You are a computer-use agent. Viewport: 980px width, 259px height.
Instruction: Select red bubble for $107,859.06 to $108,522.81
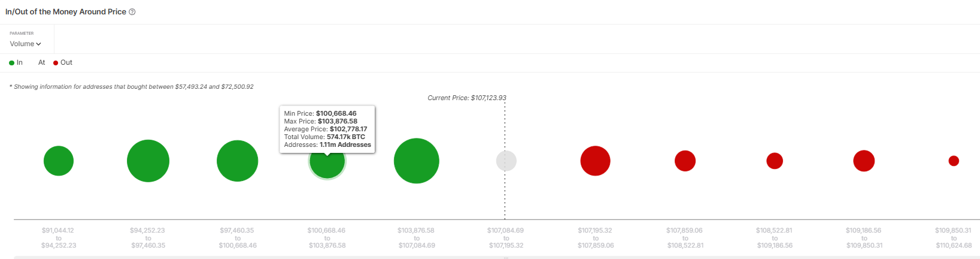685,161
